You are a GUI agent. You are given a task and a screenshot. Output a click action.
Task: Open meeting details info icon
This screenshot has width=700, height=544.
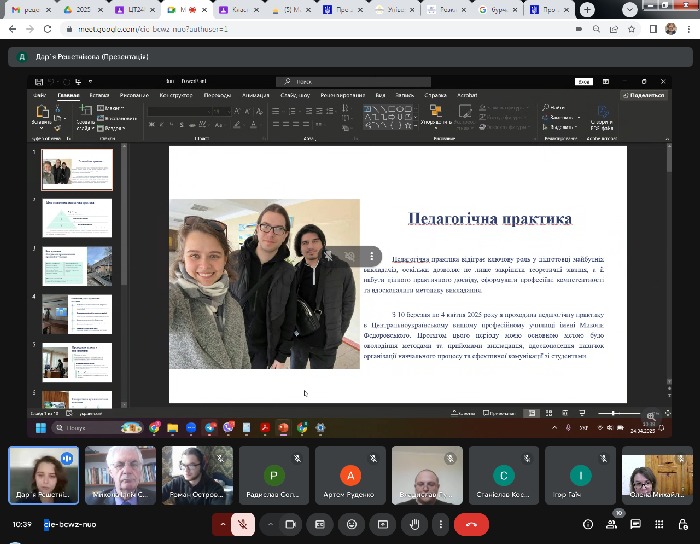(588, 524)
